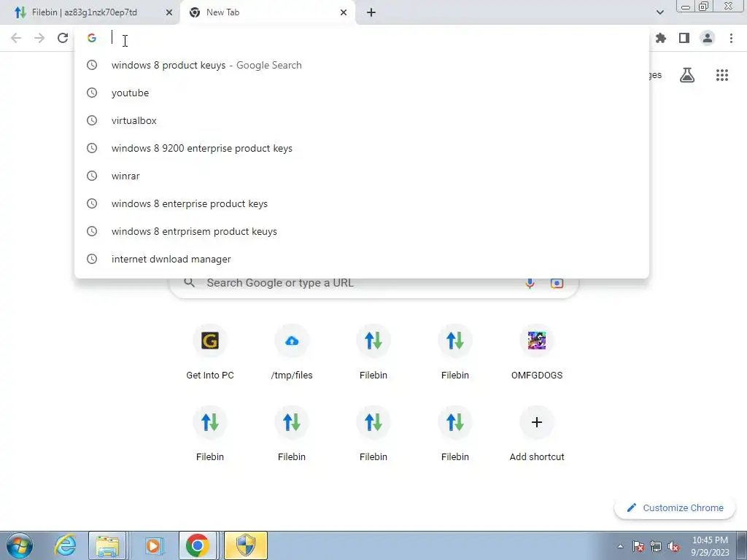Open the Get Into PC shortcut
This screenshot has width=747, height=560.
pos(210,352)
